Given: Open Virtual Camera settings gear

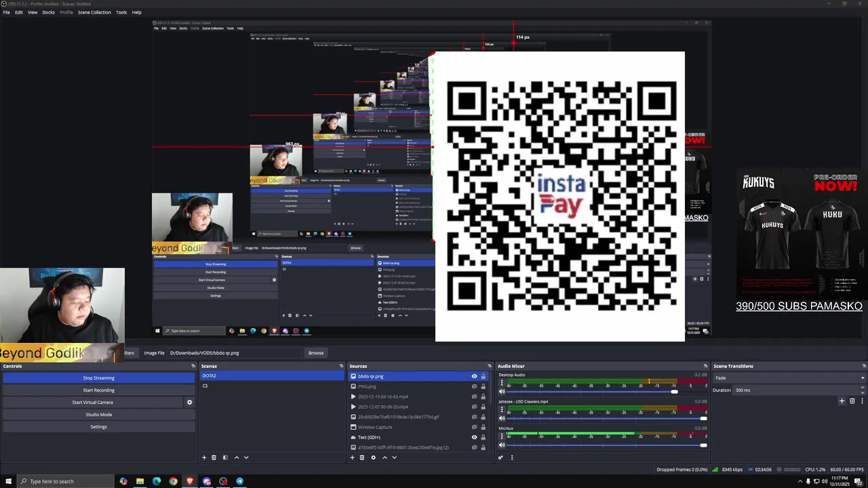Looking at the screenshot, I should 189,403.
